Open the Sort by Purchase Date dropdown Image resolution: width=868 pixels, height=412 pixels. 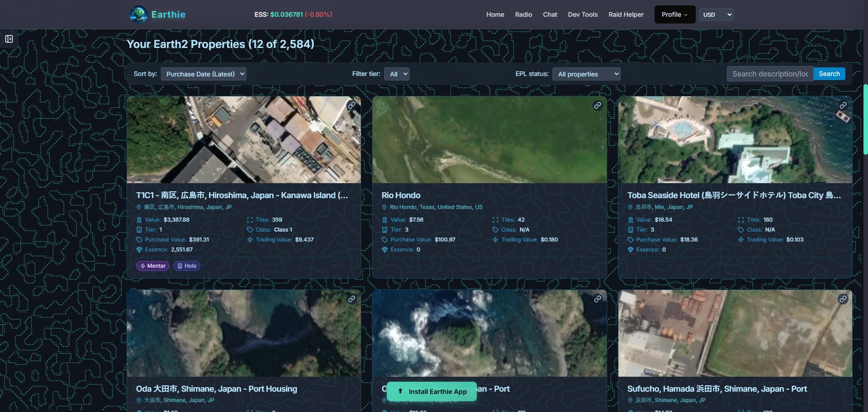(x=203, y=74)
